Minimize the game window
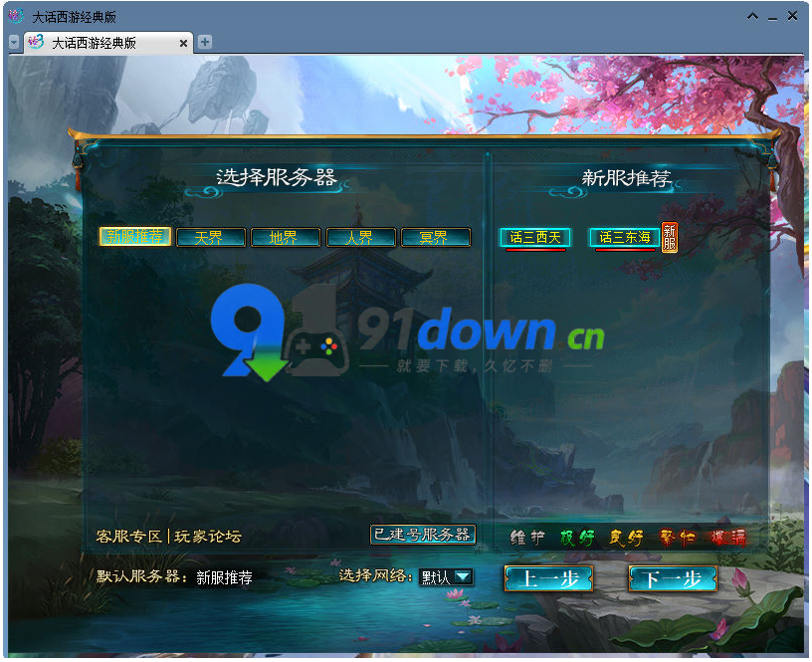This screenshot has width=812, height=662. pos(772,18)
